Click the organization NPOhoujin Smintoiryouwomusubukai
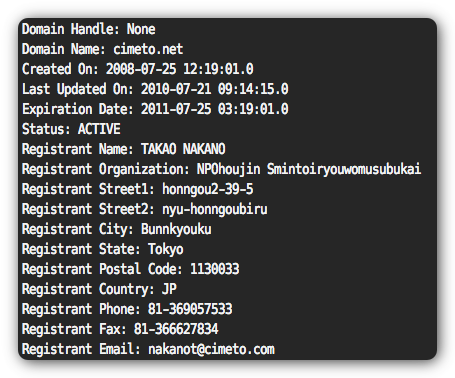 click(309, 169)
